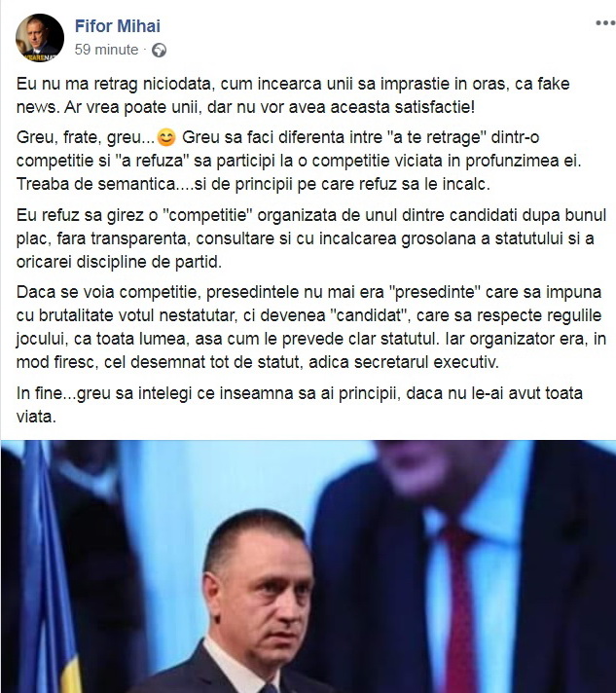Open the Fifor Mihai profile name link
The width and height of the screenshot is (616, 693).
pyautogui.click(x=118, y=26)
